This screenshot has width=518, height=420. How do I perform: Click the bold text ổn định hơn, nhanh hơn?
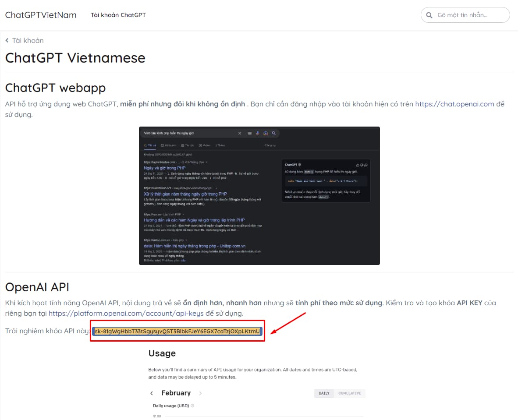pos(222,303)
